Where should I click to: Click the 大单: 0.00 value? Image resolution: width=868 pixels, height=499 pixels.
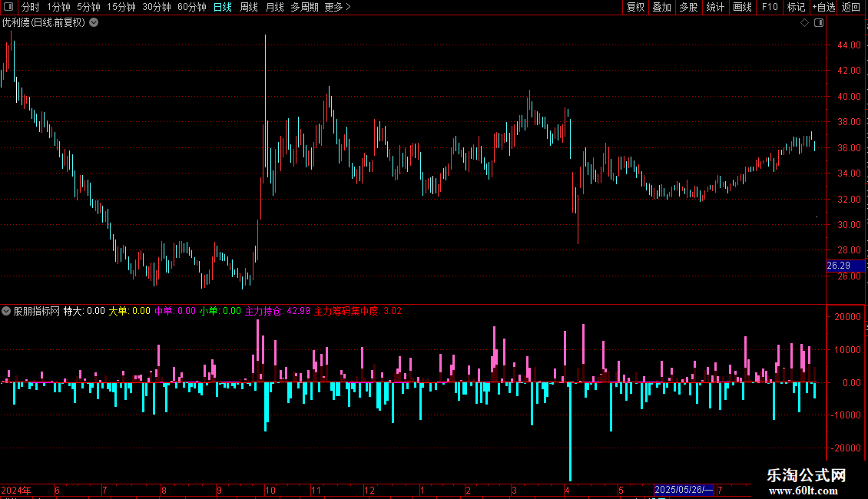(129, 311)
